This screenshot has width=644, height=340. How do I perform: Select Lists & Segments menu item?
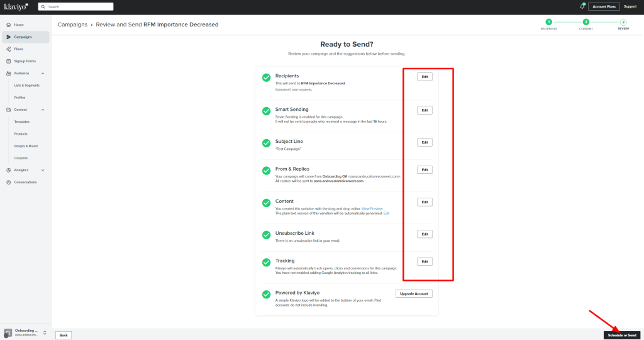click(27, 85)
